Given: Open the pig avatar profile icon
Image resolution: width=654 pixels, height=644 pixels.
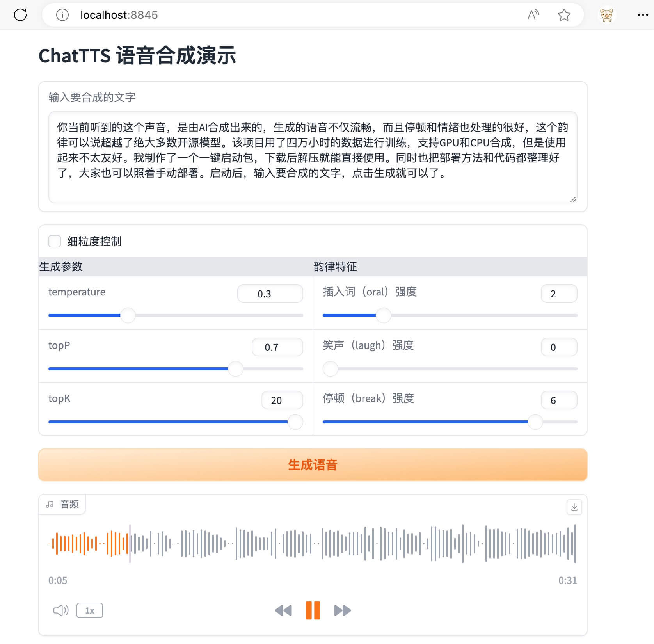Looking at the screenshot, I should click(x=606, y=15).
